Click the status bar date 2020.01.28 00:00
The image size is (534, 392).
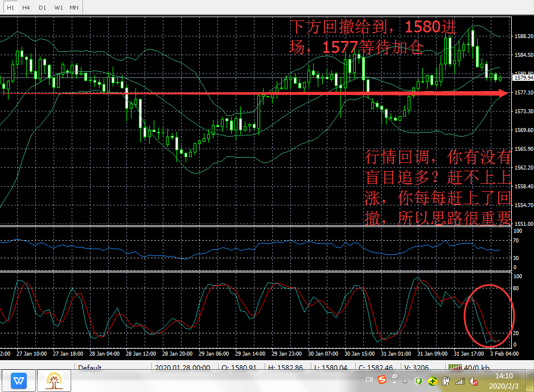pyautogui.click(x=183, y=368)
